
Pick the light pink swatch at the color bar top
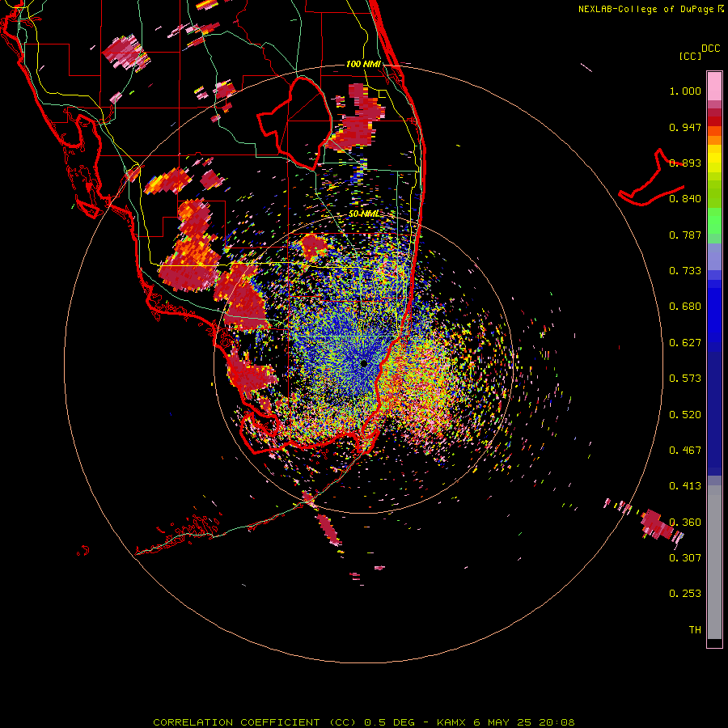point(714,86)
